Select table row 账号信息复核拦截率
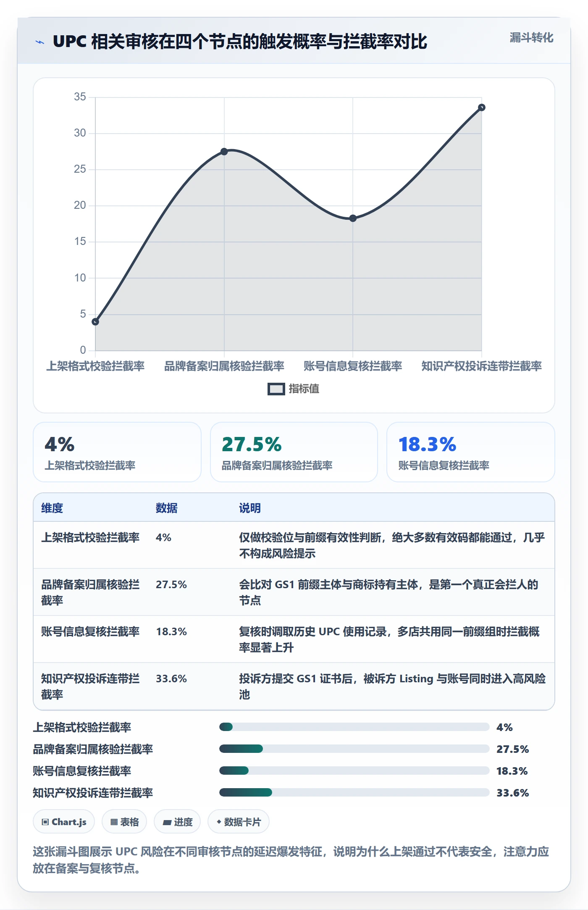Viewport: 588px width, 910px height. coord(294,639)
